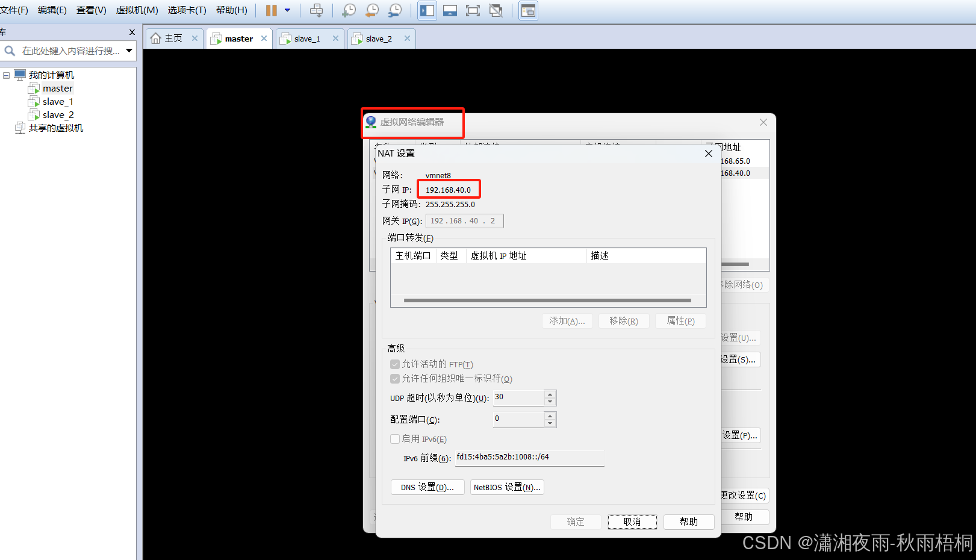Click the pause/suspend virtual machine icon
This screenshot has width=976, height=560.
272,10
